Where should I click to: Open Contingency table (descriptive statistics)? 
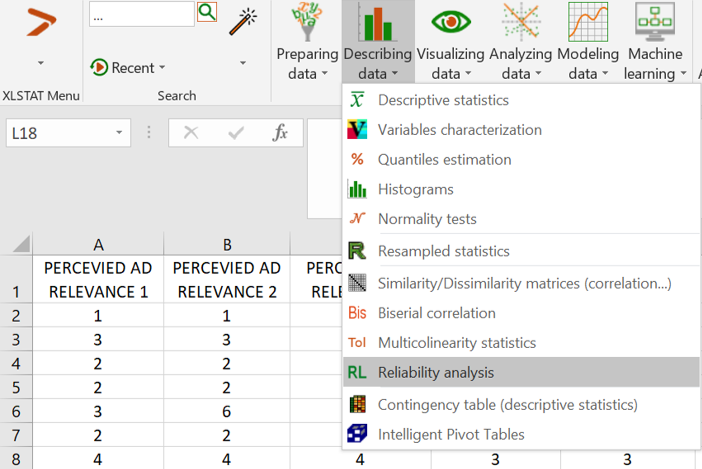pyautogui.click(x=521, y=404)
